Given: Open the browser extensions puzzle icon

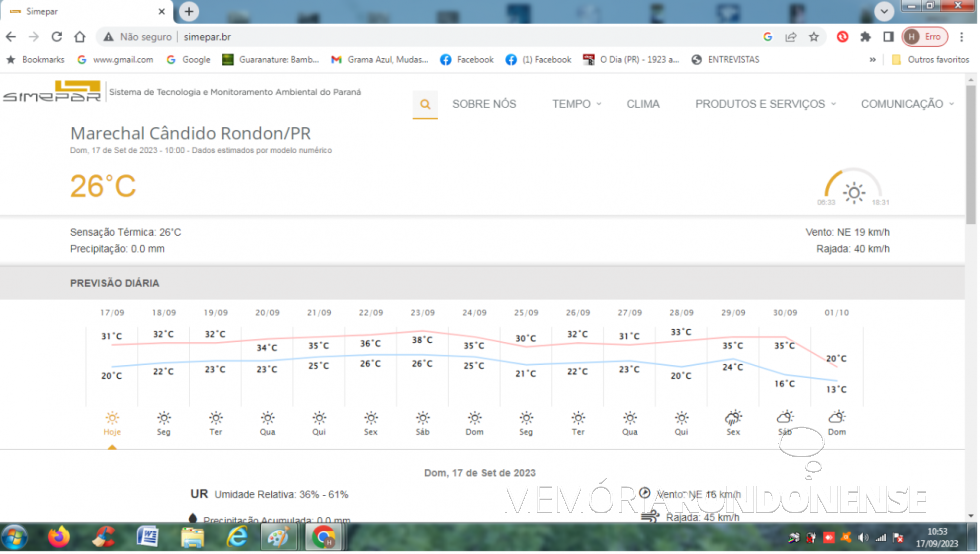Looking at the screenshot, I should (865, 37).
